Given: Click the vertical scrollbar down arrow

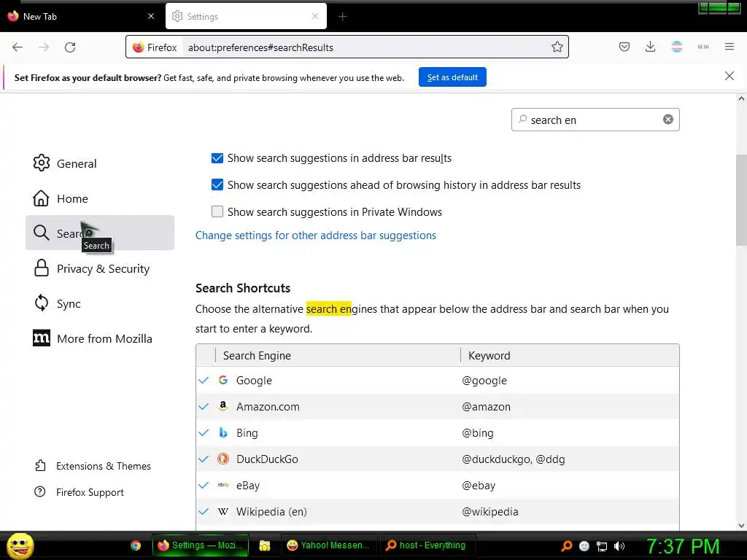Looking at the screenshot, I should [741, 526].
